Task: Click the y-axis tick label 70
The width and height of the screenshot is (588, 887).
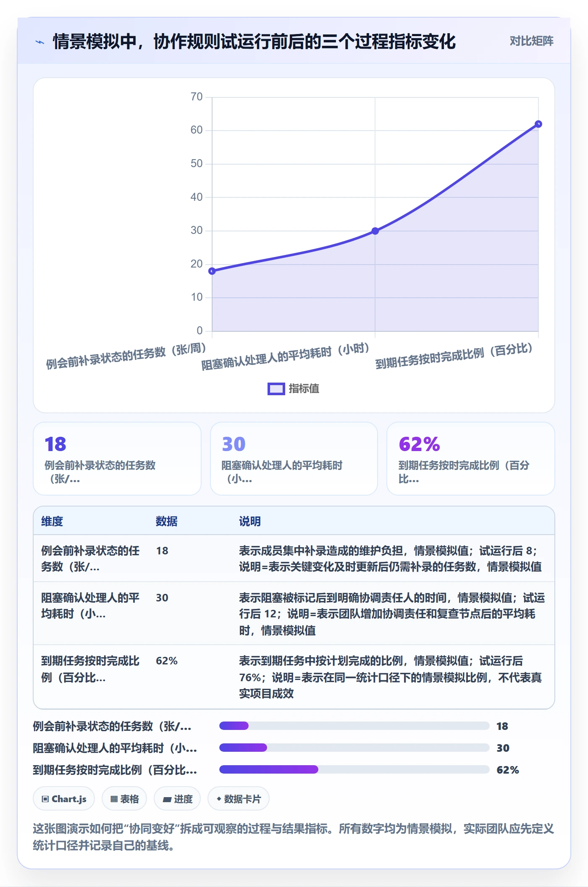Action: coord(197,97)
